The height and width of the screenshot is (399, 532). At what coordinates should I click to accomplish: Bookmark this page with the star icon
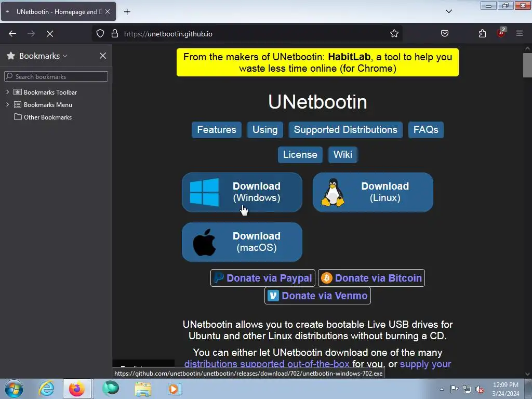[x=394, y=34]
